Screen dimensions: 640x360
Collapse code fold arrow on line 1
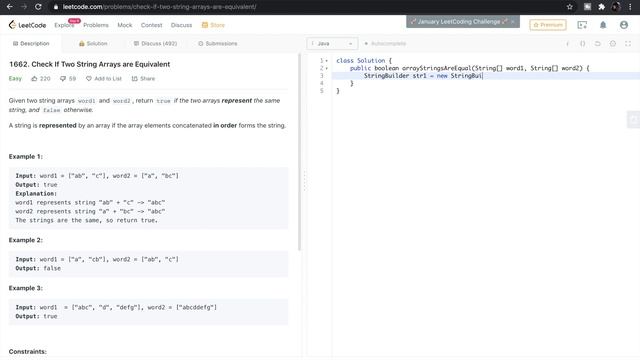327,61
